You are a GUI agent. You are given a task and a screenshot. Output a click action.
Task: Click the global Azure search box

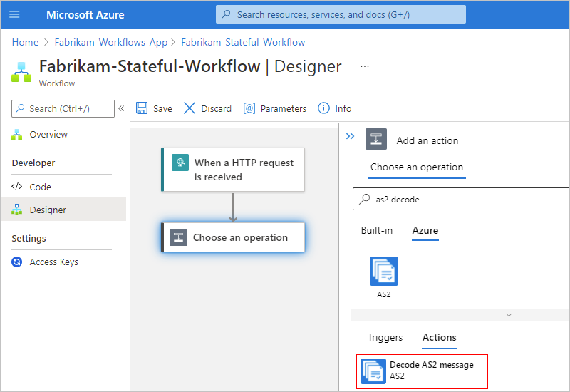tap(341, 14)
